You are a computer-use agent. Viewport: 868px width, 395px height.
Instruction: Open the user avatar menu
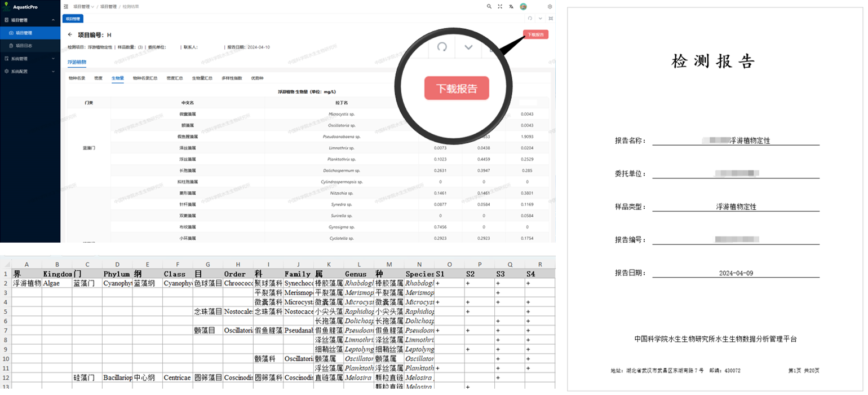[x=523, y=7]
